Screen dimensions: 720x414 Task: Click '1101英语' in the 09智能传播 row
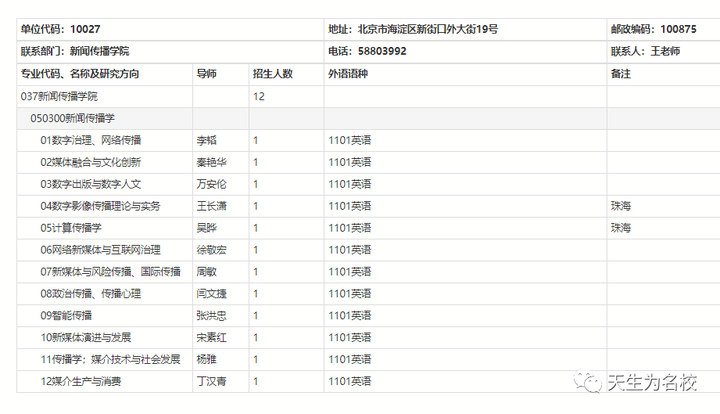[349, 316]
